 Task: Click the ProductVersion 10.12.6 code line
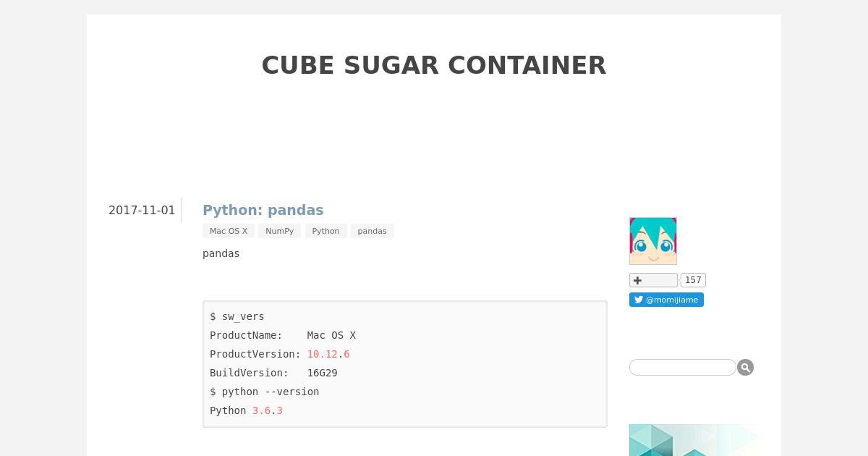[x=280, y=354]
